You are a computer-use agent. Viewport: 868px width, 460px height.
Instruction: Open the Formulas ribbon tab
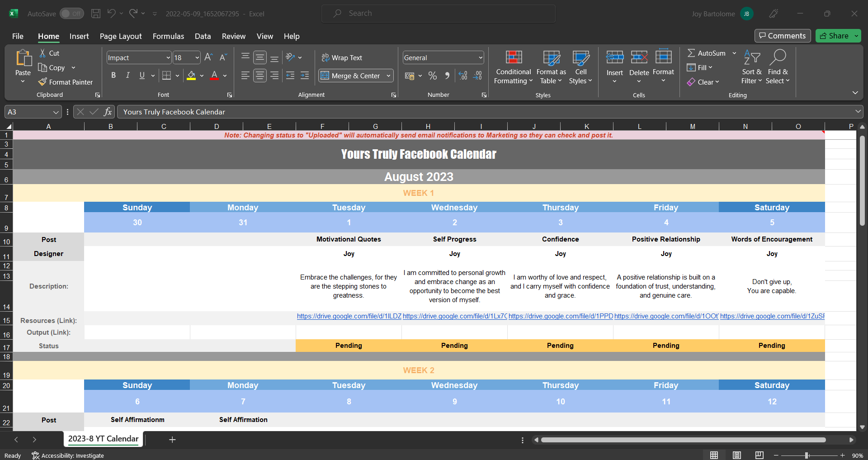click(168, 36)
